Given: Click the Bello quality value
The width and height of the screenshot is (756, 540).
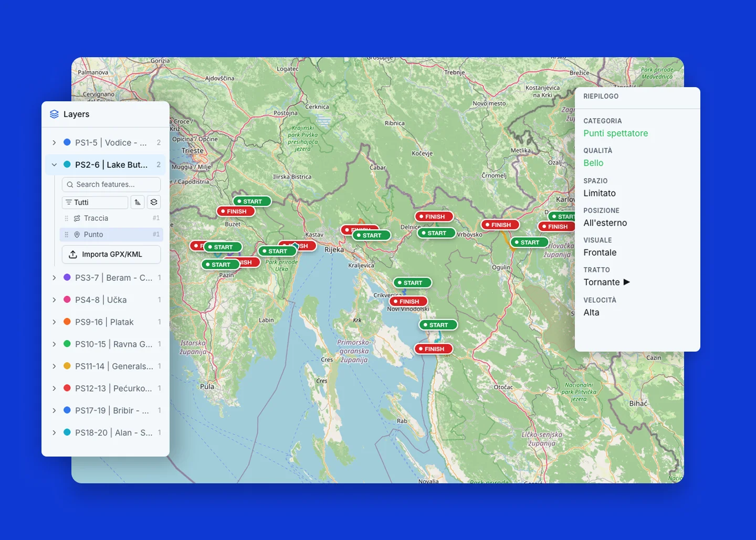Looking at the screenshot, I should pos(593,163).
